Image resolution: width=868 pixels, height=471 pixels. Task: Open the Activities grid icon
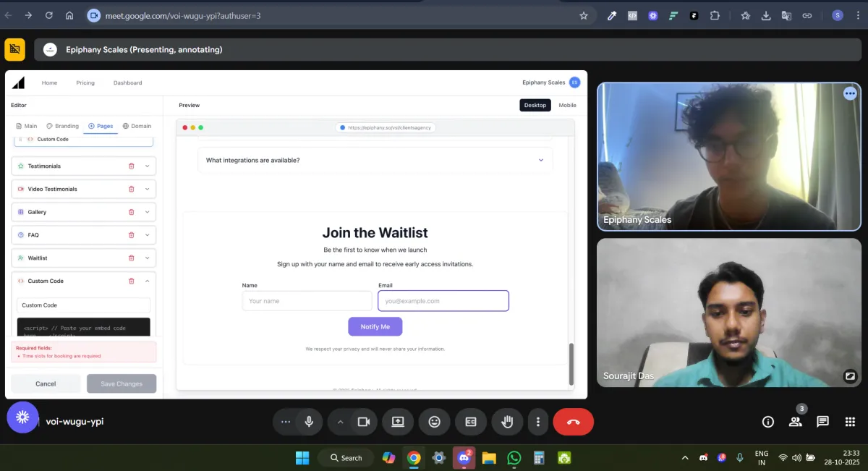(x=850, y=422)
